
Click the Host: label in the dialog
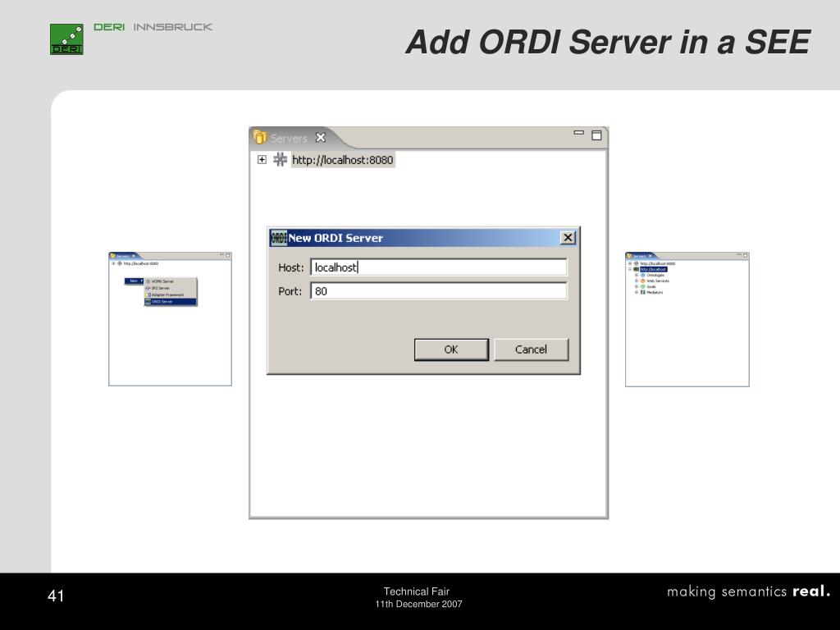(x=291, y=267)
